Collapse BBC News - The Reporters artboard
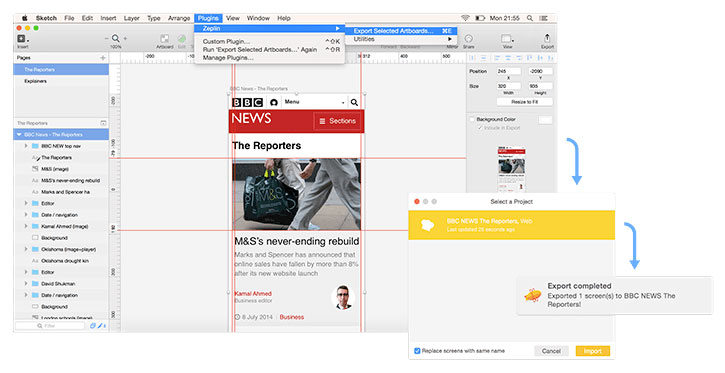 [19, 135]
